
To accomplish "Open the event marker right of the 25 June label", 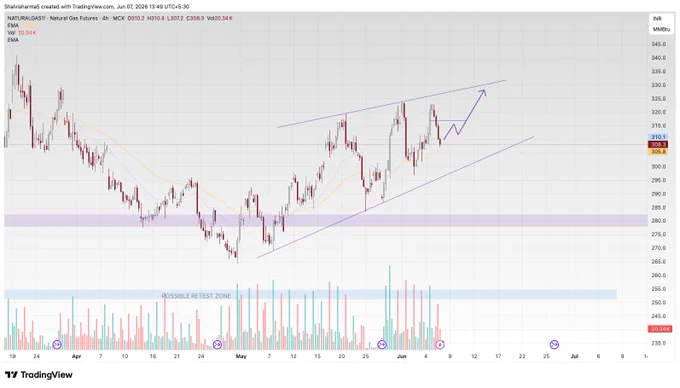I will pyautogui.click(x=554, y=345).
